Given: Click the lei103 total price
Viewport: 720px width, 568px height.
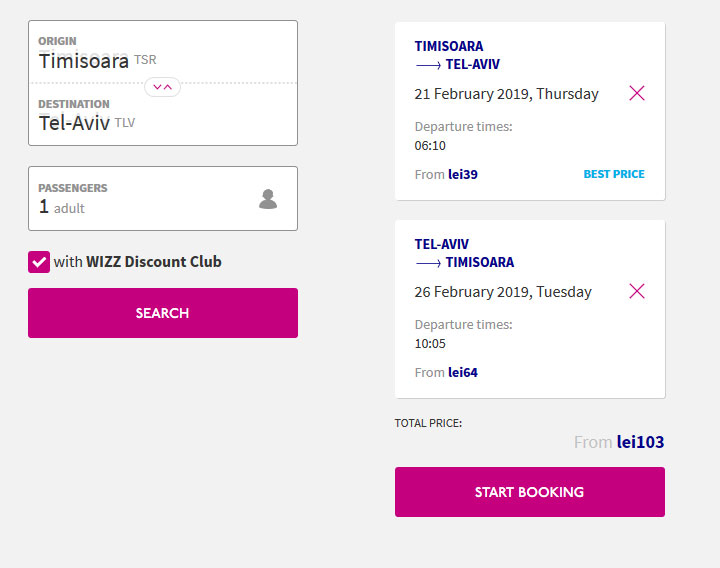Looking at the screenshot, I should tap(640, 442).
